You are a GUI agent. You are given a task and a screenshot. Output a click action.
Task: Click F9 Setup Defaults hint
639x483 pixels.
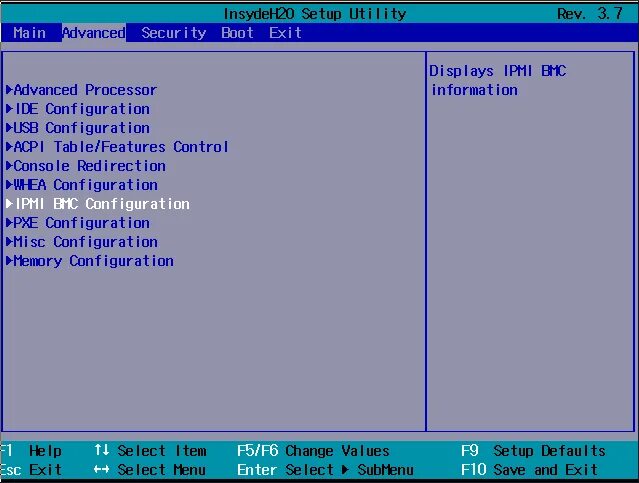(x=533, y=451)
